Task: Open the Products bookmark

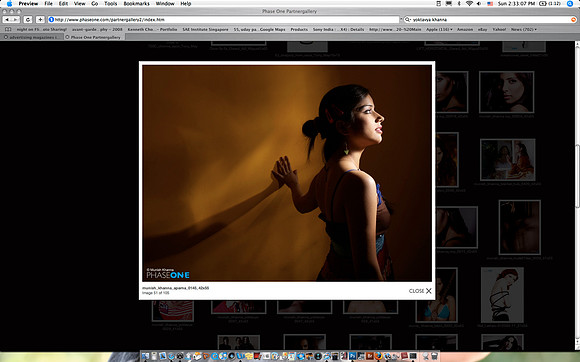Action: pyautogui.click(x=299, y=29)
